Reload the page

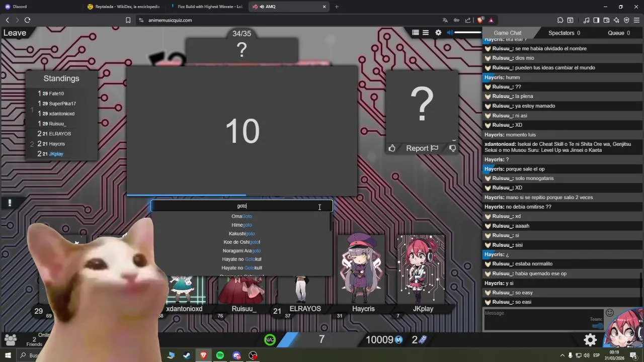pyautogui.click(x=27, y=20)
